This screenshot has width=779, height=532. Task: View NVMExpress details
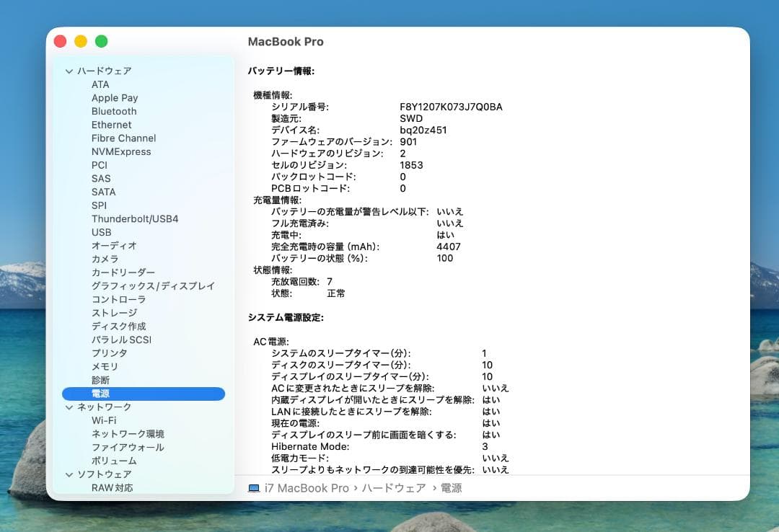pos(123,151)
